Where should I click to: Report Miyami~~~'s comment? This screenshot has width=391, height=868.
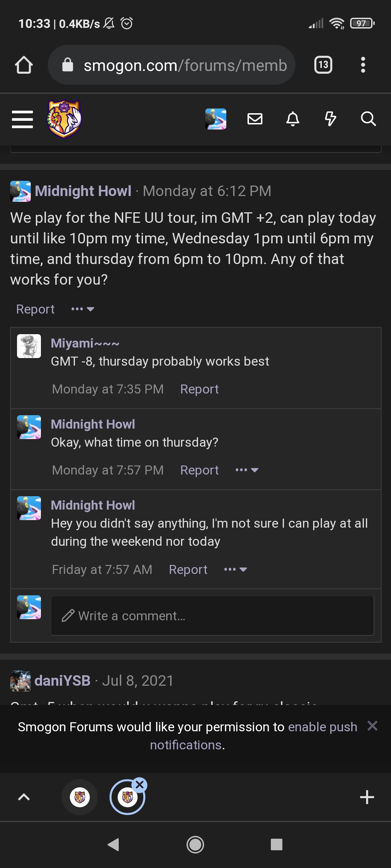(199, 389)
